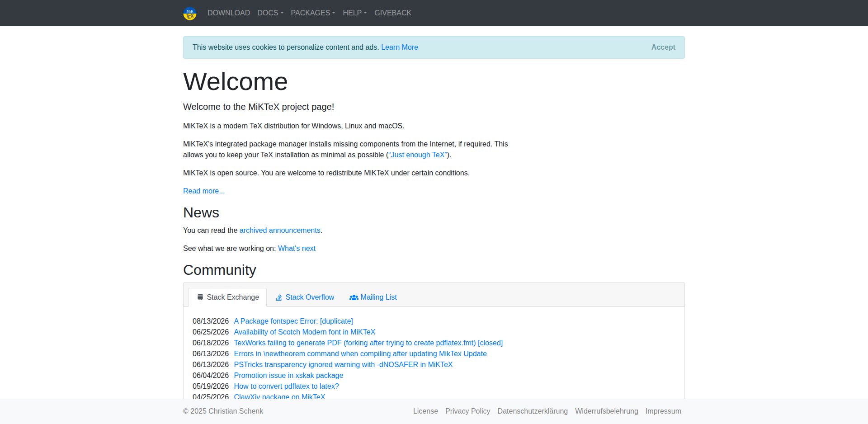
Task: Follow the "Just enough TeX" link
Action: (418, 155)
